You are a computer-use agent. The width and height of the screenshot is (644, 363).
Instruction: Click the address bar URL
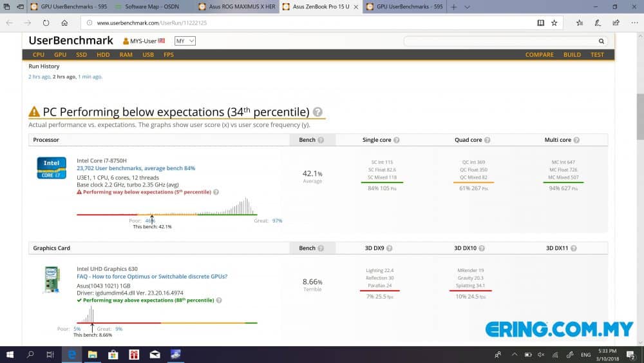(151, 23)
